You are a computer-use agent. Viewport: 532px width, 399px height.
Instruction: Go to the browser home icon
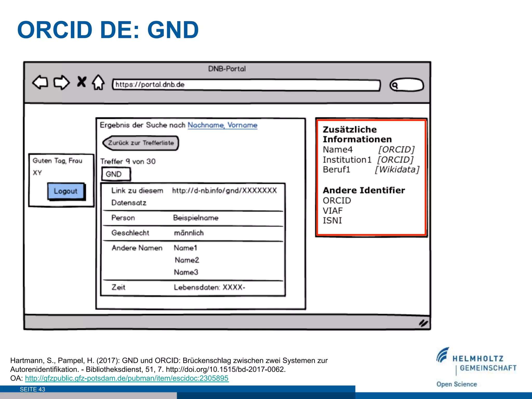(98, 82)
